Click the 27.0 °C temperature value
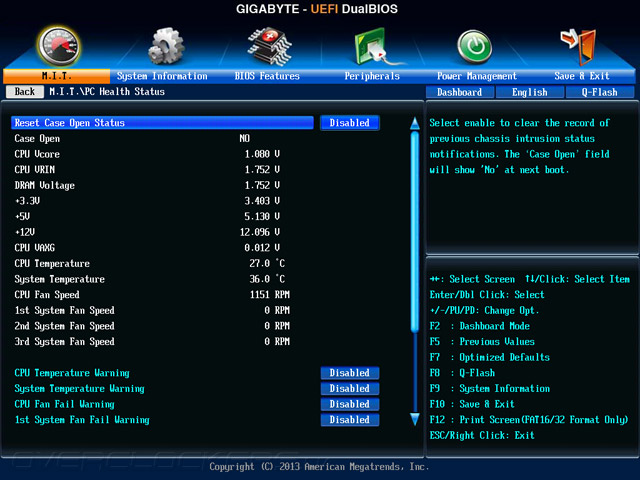 [267, 264]
